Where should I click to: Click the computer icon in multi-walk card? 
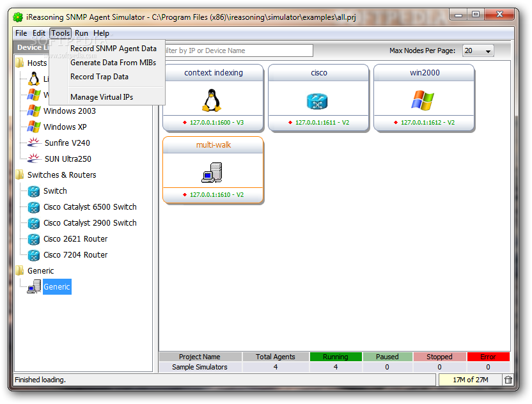click(x=212, y=173)
